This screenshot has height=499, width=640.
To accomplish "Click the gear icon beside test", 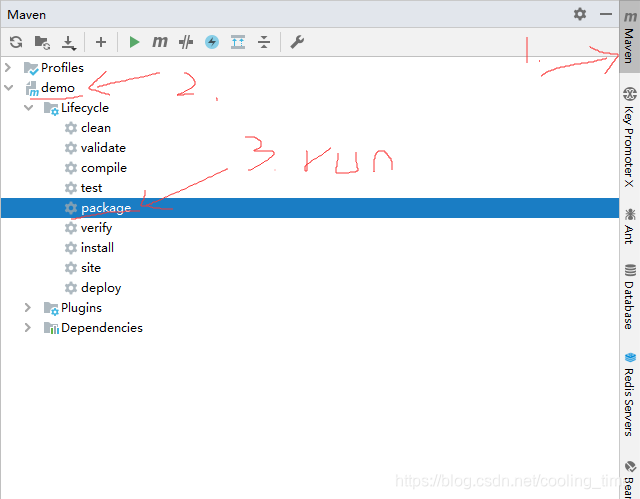I will (71, 188).
